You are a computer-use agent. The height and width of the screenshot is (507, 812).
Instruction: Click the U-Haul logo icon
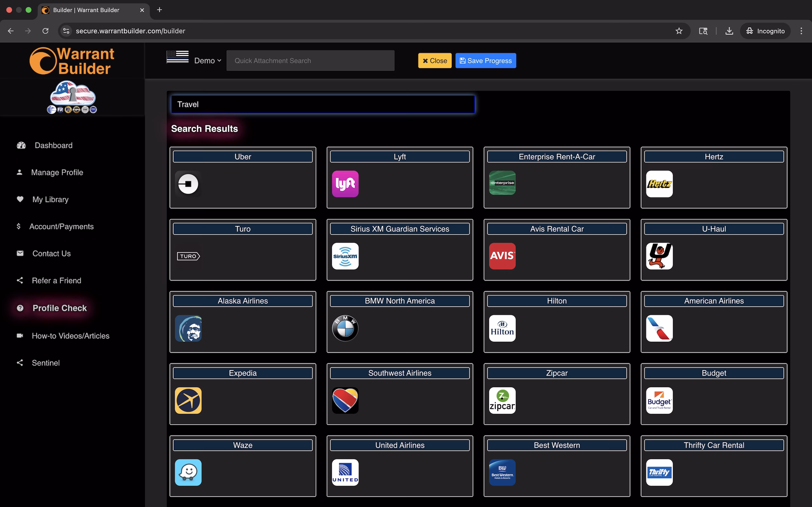tap(659, 256)
